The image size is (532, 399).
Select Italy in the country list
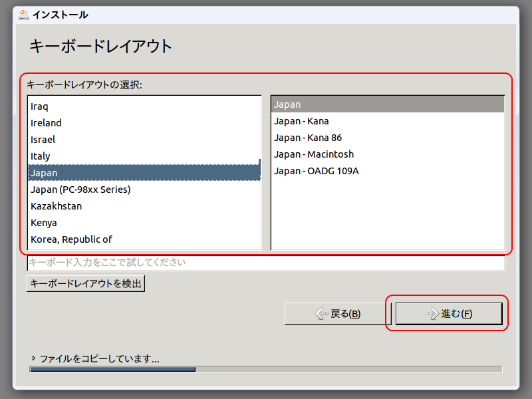[x=144, y=156]
